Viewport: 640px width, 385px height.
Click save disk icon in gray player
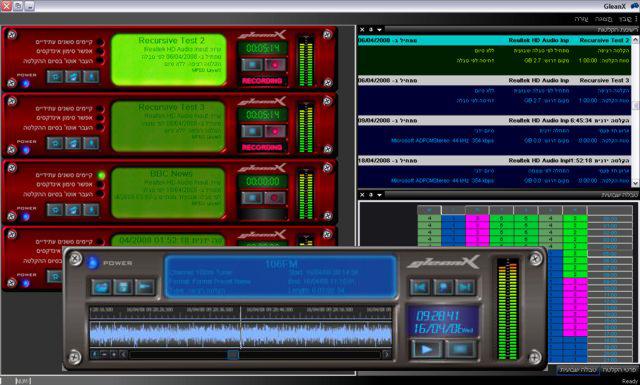(x=123, y=287)
